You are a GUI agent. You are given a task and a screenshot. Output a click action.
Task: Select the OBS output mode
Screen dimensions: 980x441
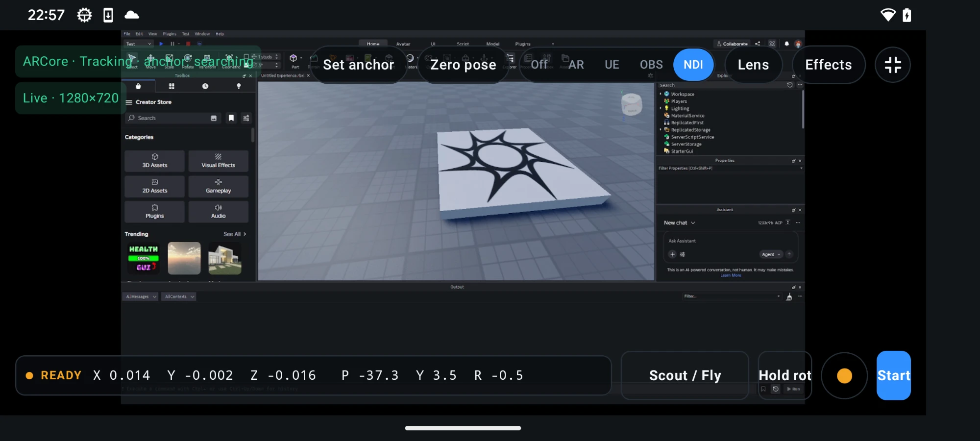(x=651, y=65)
